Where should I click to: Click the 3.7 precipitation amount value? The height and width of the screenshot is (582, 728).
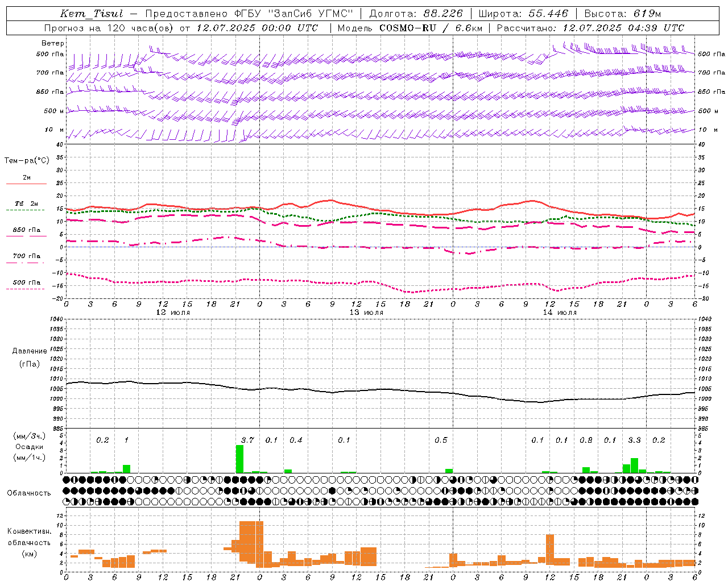pyautogui.click(x=247, y=440)
